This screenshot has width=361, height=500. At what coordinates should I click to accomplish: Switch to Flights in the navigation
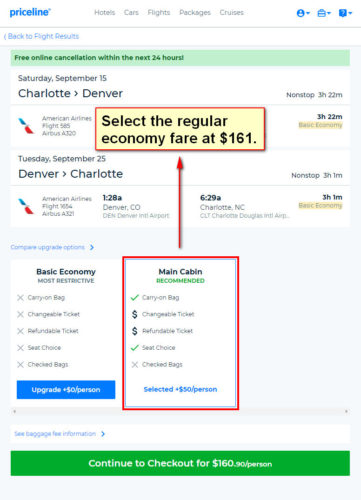tap(159, 13)
